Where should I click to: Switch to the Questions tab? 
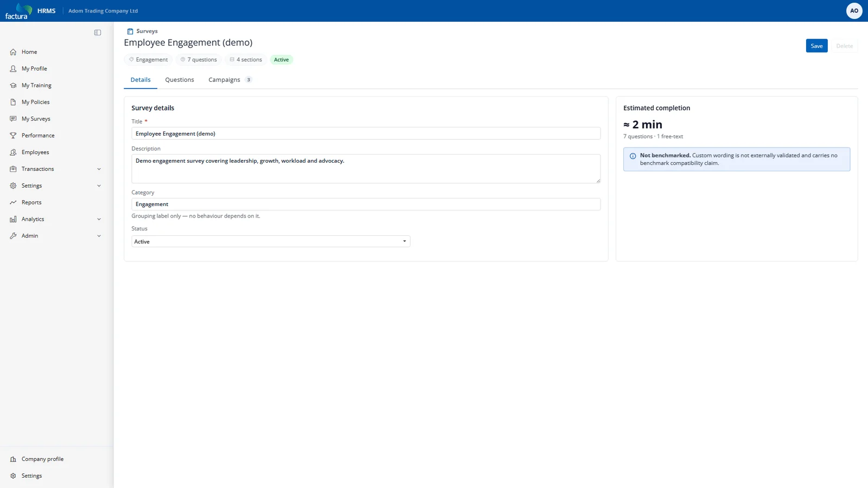click(x=180, y=80)
